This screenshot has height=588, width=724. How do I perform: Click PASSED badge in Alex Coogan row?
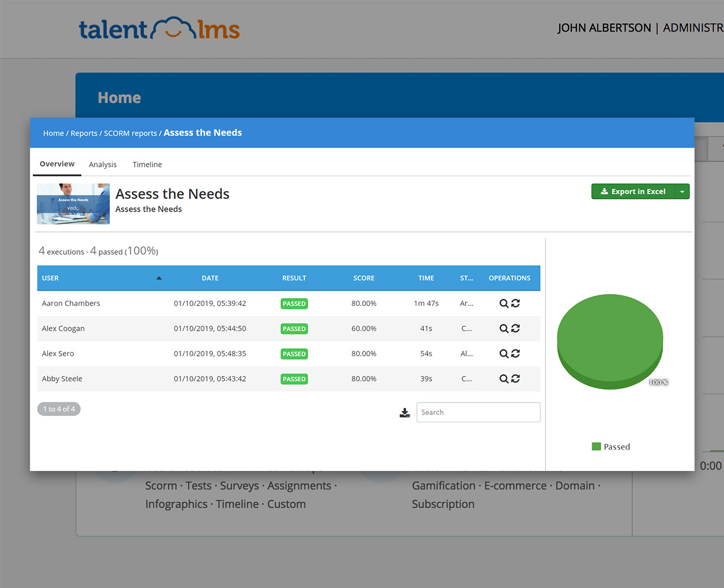coord(294,328)
